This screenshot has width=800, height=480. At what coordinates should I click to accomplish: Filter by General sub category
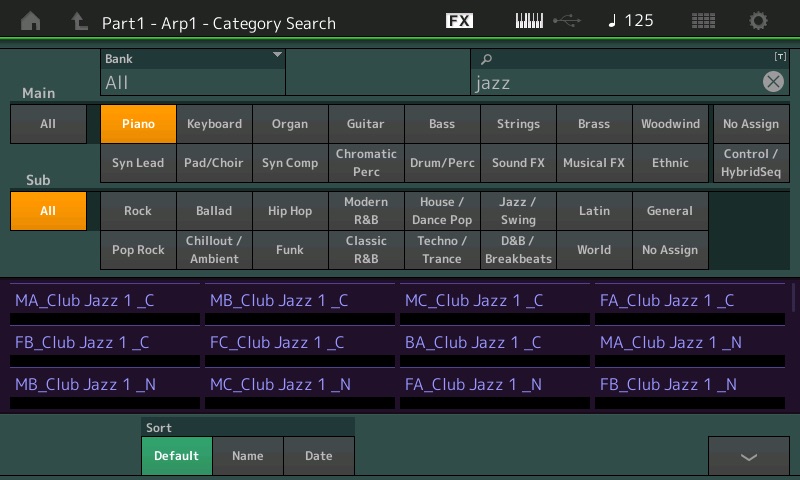670,211
